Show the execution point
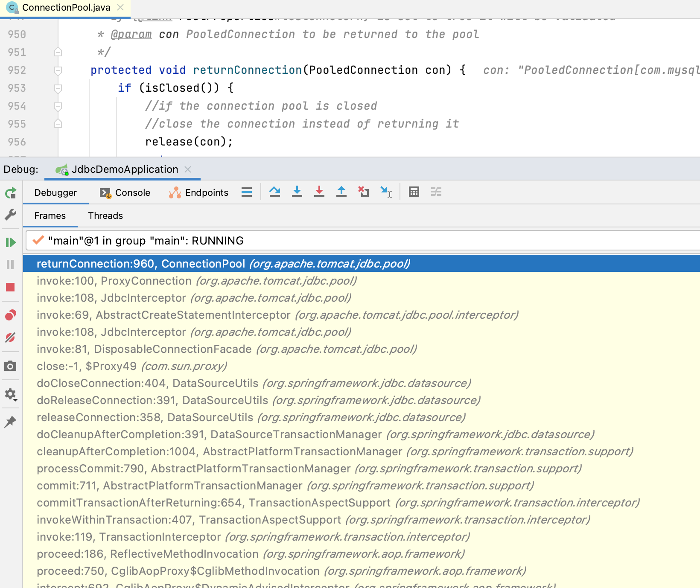This screenshot has height=588, width=700. (x=247, y=192)
